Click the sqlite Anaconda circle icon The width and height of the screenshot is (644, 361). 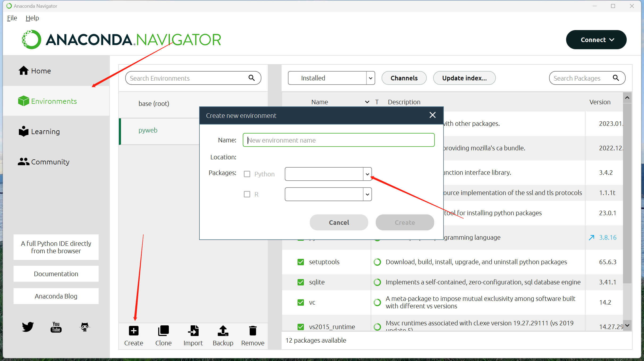click(377, 282)
